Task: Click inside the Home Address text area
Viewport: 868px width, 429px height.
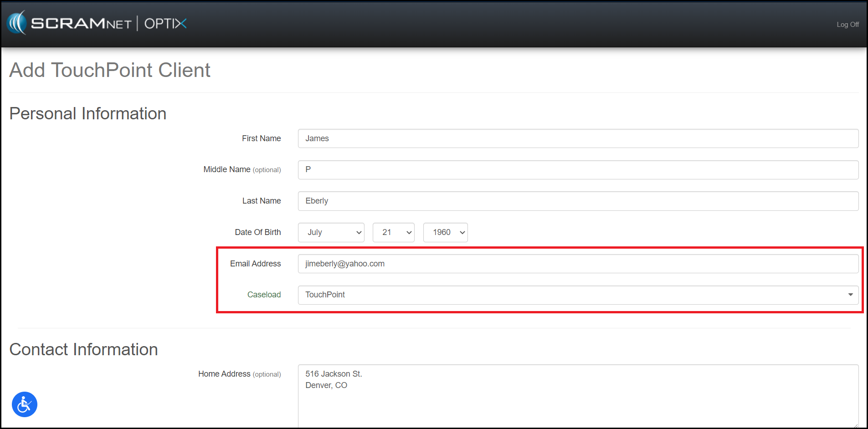Action: tap(578, 396)
